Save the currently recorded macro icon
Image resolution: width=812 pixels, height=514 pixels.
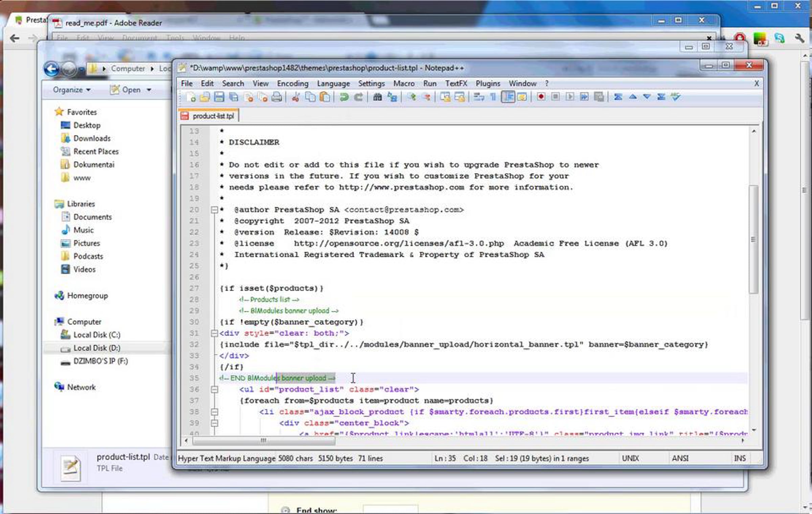tap(599, 97)
